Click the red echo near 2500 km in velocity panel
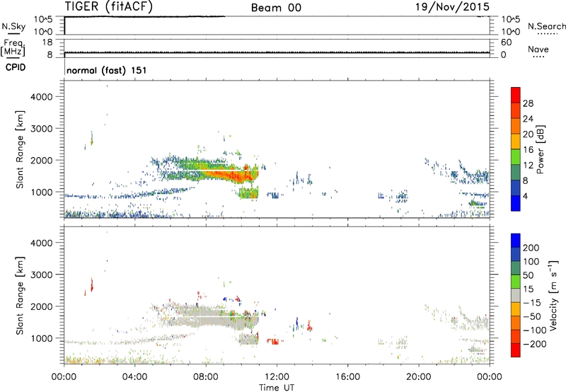566x392 pixels. coord(92,286)
